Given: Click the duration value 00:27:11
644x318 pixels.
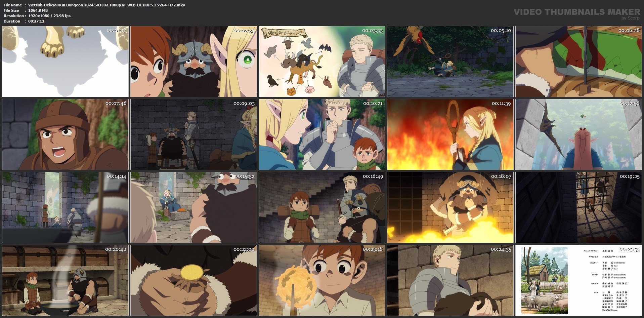Looking at the screenshot, I should (36, 21).
